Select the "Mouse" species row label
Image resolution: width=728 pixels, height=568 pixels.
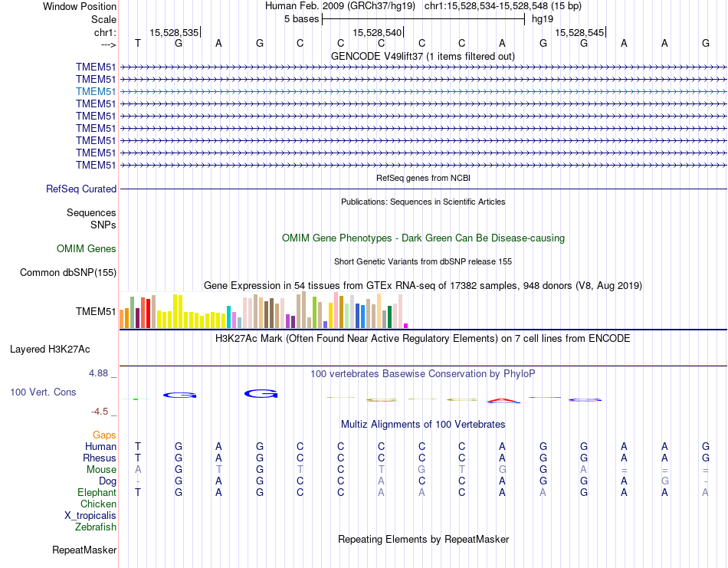(x=101, y=470)
